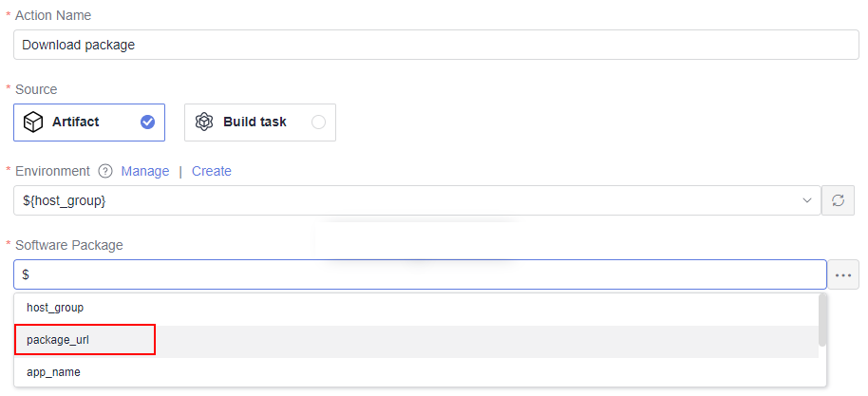868x396 pixels.
Task: Open the Manage environment link
Action: tap(145, 171)
